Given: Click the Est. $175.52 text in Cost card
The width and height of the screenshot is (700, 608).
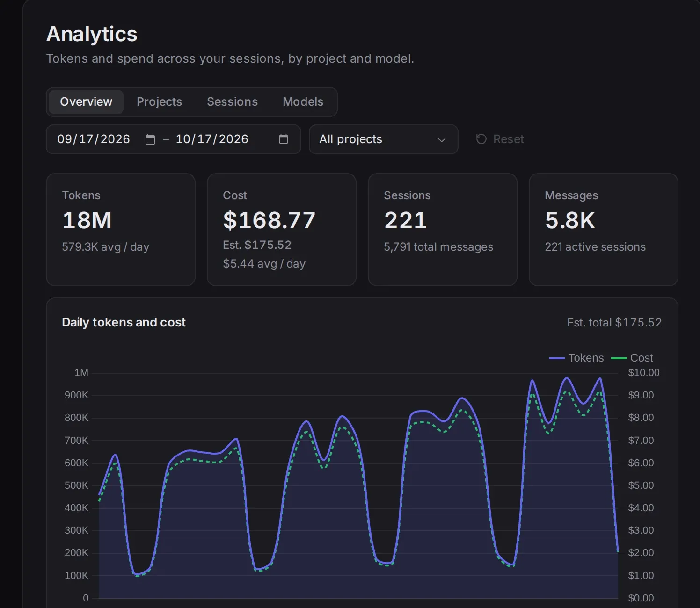Looking at the screenshot, I should [257, 245].
